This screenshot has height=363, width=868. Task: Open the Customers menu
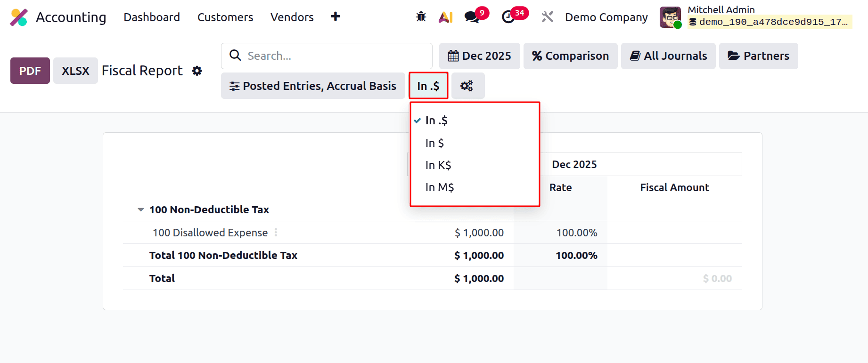[x=225, y=17]
